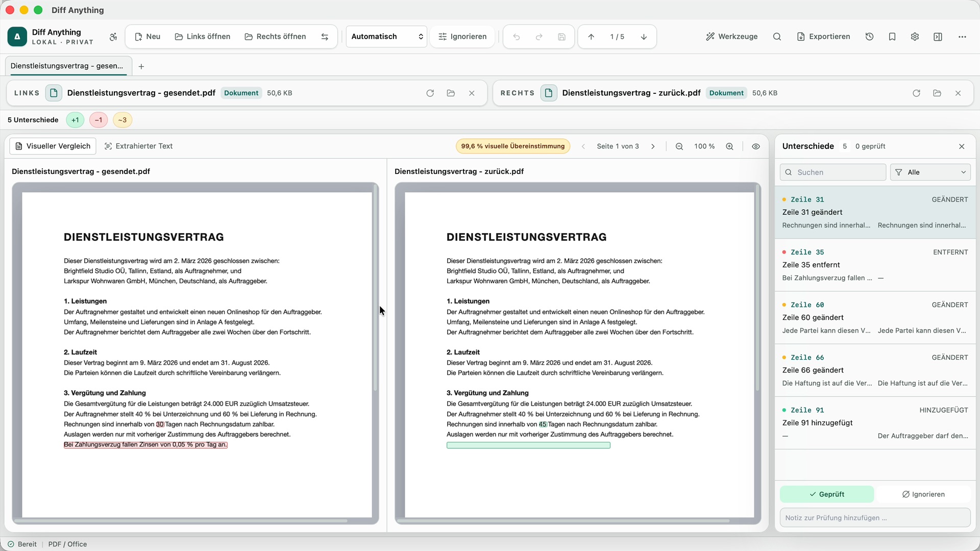Reload the left file gesendet.pdf
Image resolution: width=980 pixels, height=551 pixels.
[430, 93]
